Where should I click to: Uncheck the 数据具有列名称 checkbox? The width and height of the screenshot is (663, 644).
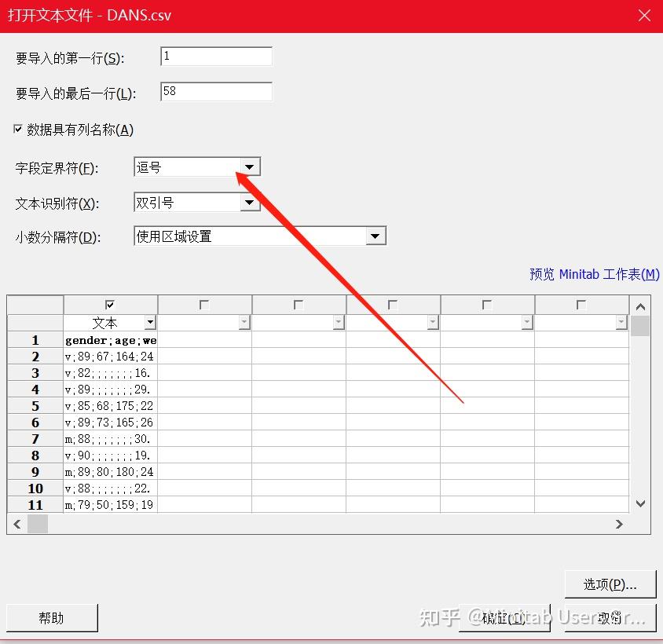tap(17, 130)
